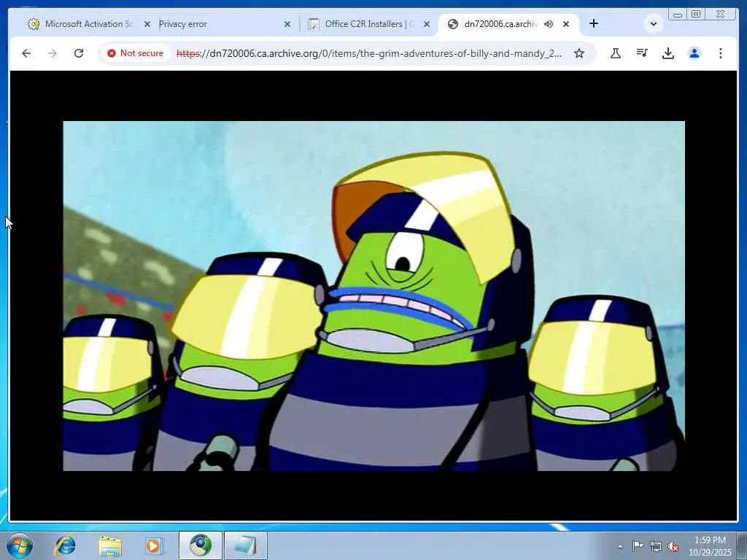Open the clock showing 1:59 PM
This screenshot has height=560, width=747.
pyautogui.click(x=709, y=546)
